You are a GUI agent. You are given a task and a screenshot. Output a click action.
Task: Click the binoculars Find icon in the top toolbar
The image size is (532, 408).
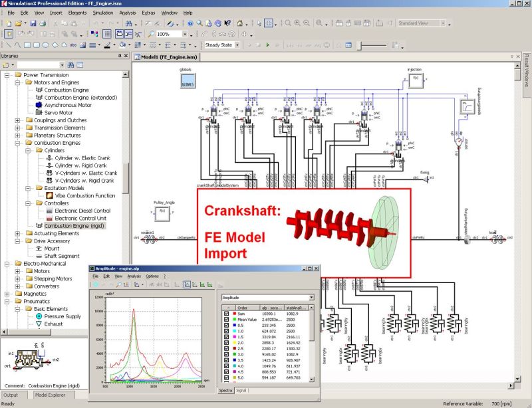[x=129, y=23]
